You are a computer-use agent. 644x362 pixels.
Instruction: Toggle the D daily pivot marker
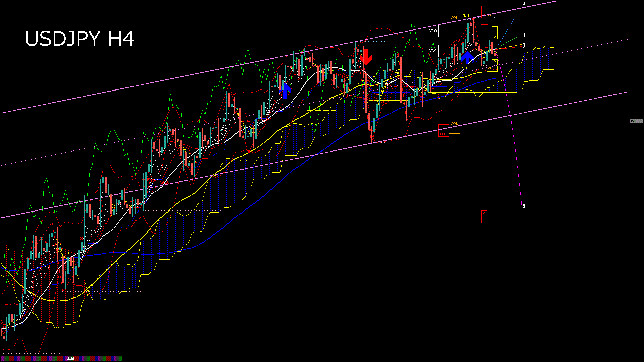pyautogui.click(x=494, y=36)
